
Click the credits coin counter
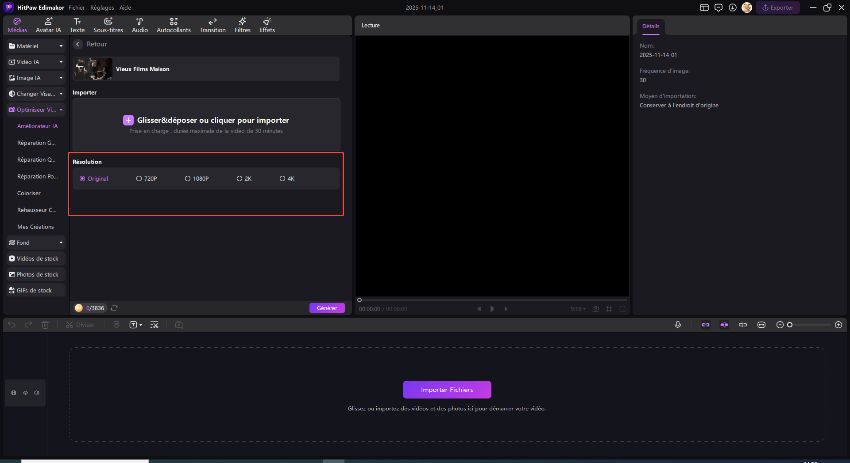pos(90,308)
